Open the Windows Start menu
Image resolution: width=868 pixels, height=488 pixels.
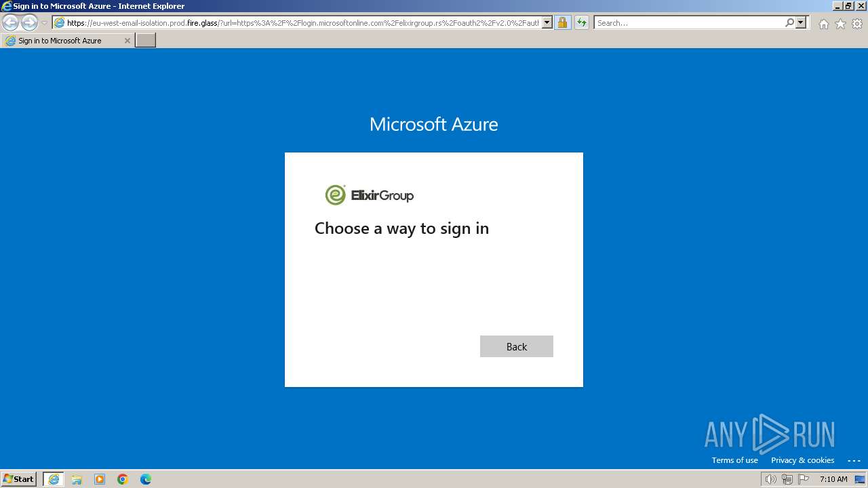click(x=18, y=479)
